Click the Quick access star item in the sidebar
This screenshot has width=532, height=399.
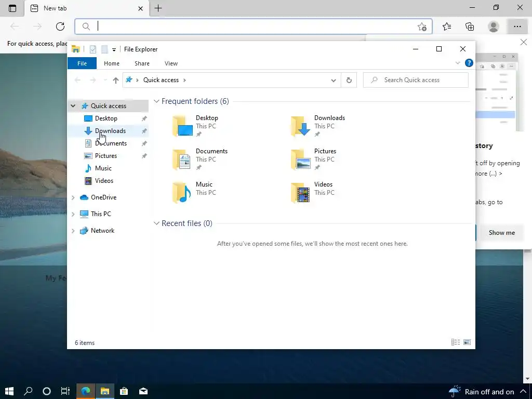pyautogui.click(x=108, y=106)
